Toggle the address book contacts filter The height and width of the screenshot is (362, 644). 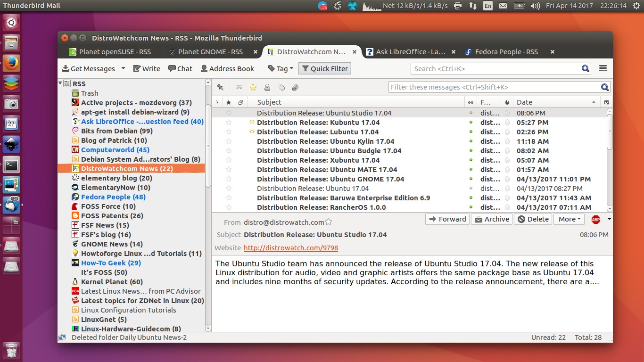pyautogui.click(x=267, y=87)
